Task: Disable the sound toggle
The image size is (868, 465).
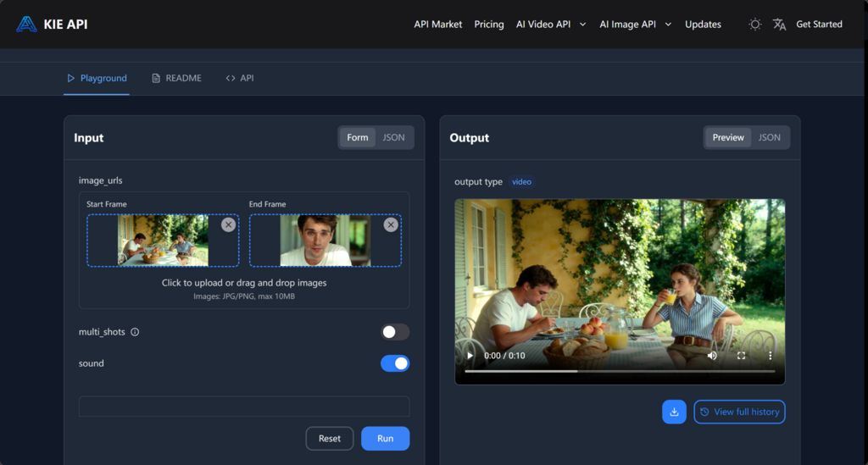Action: tap(395, 363)
